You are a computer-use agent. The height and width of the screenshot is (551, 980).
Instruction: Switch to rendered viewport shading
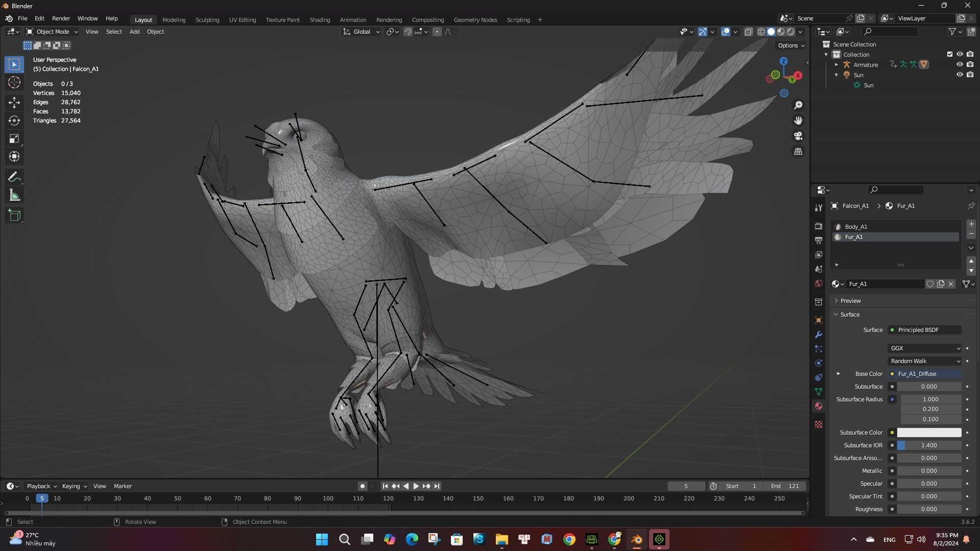(791, 32)
